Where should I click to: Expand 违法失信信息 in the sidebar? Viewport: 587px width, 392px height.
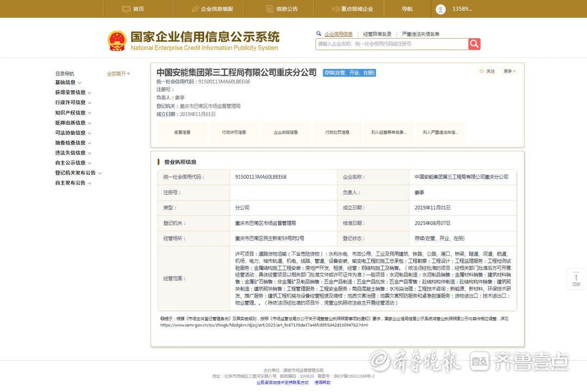point(73,153)
